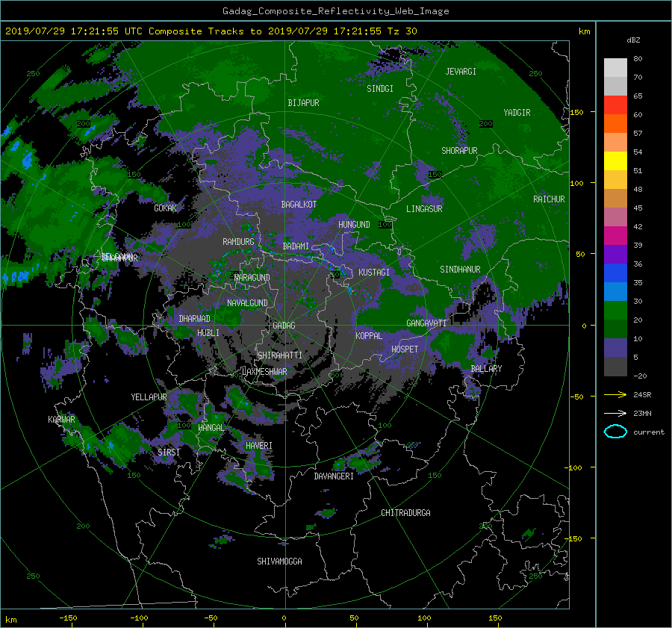Click the DHARWAD city label
Image resolution: width=672 pixels, height=628 pixels.
click(x=194, y=319)
